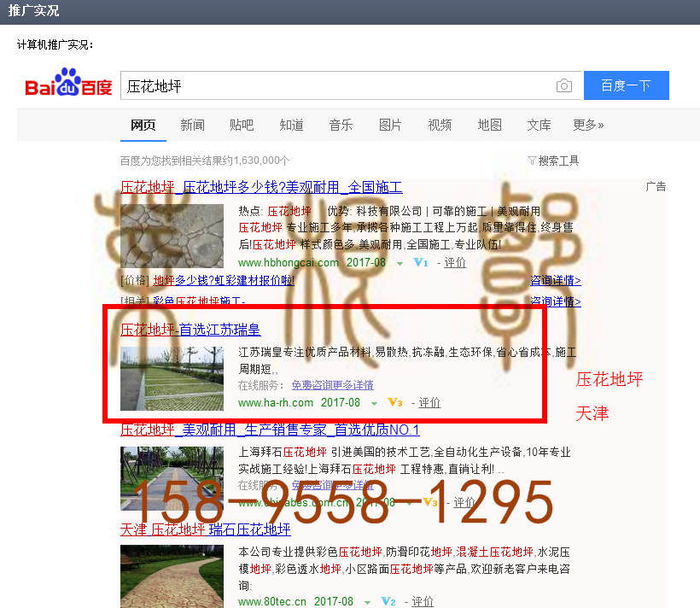Open www.80tec.cn URL link

pyautogui.click(x=271, y=602)
